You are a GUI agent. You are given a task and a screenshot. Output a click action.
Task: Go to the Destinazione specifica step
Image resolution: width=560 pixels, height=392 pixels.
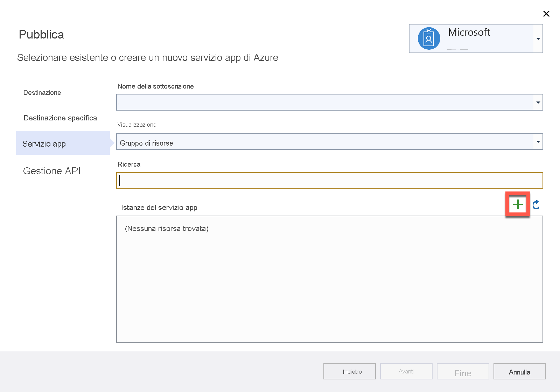click(60, 118)
